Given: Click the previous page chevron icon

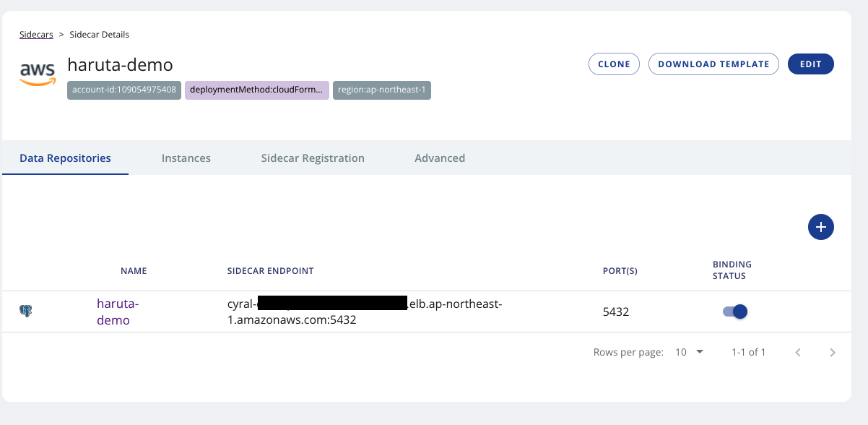Looking at the screenshot, I should (797, 352).
